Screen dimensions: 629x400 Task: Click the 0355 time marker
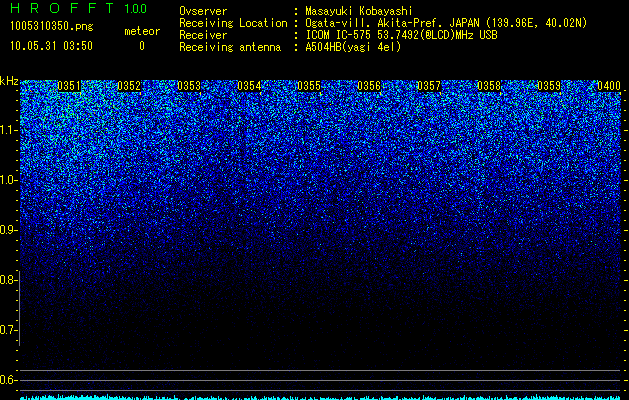(x=309, y=86)
